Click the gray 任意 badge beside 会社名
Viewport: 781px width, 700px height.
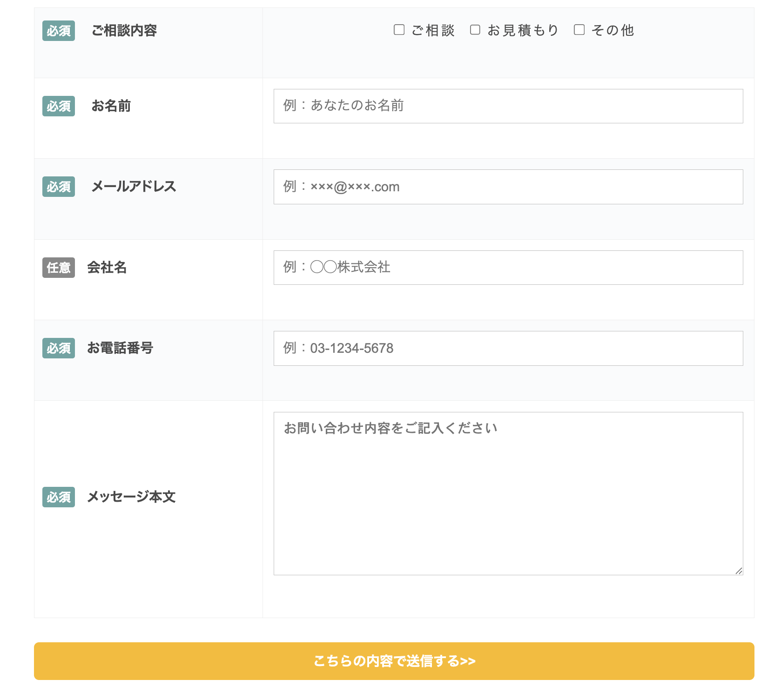59,268
